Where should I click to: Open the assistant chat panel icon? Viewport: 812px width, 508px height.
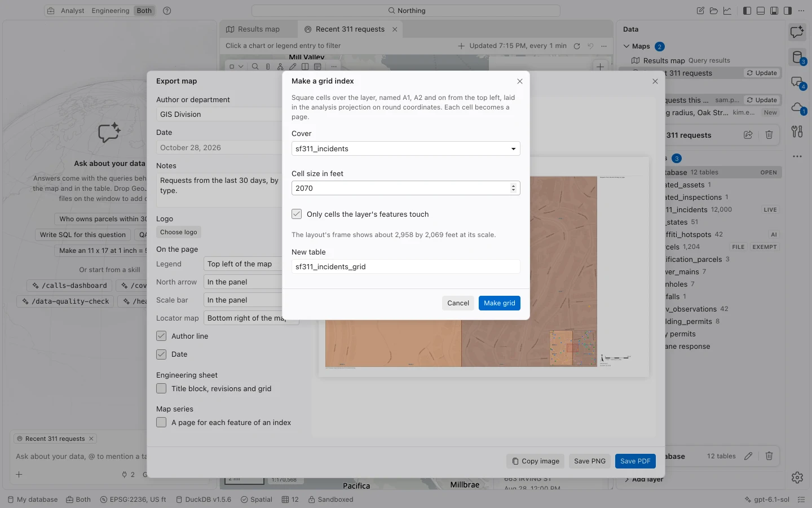797,32
